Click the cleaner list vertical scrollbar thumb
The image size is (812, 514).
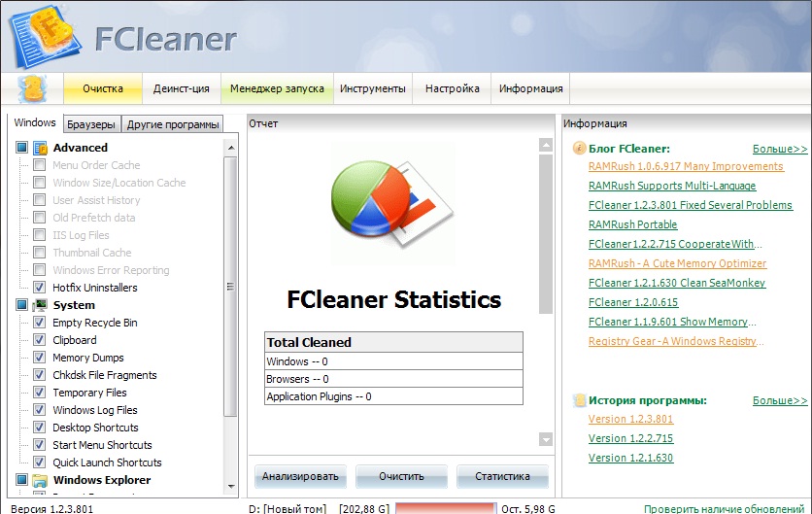coord(230,282)
